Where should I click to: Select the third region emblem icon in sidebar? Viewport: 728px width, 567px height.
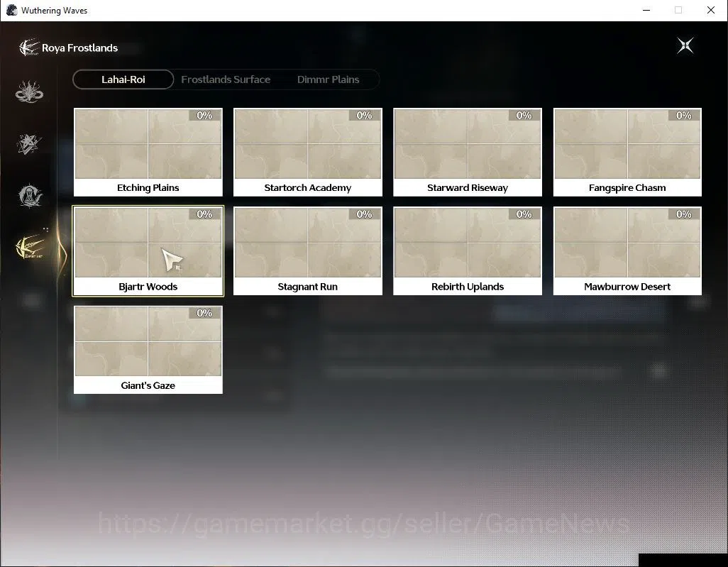pos(30,195)
